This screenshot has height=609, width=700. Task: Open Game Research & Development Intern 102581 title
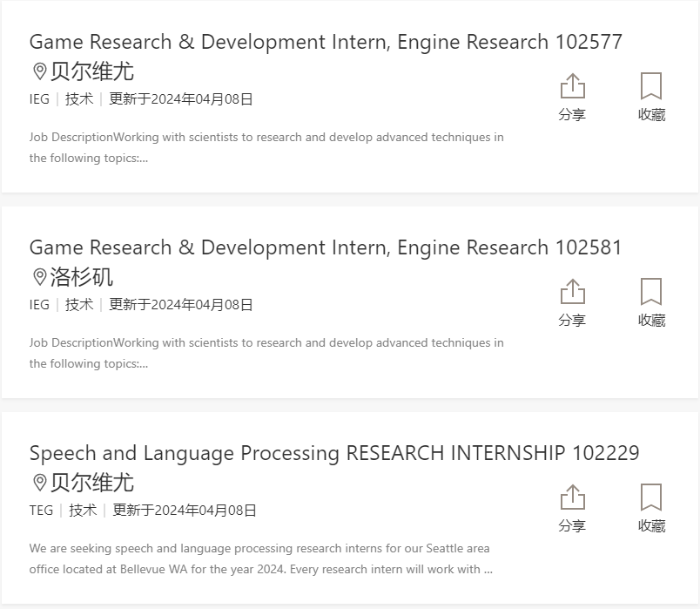point(326,248)
